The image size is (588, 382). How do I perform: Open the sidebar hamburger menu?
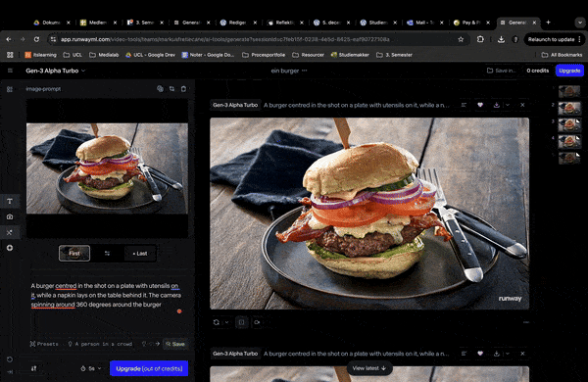(x=10, y=71)
